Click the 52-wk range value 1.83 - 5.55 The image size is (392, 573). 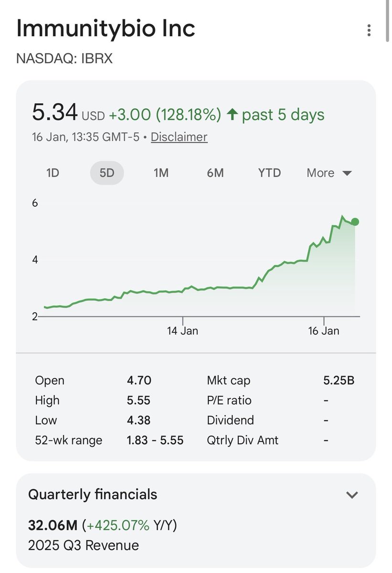[x=155, y=440]
